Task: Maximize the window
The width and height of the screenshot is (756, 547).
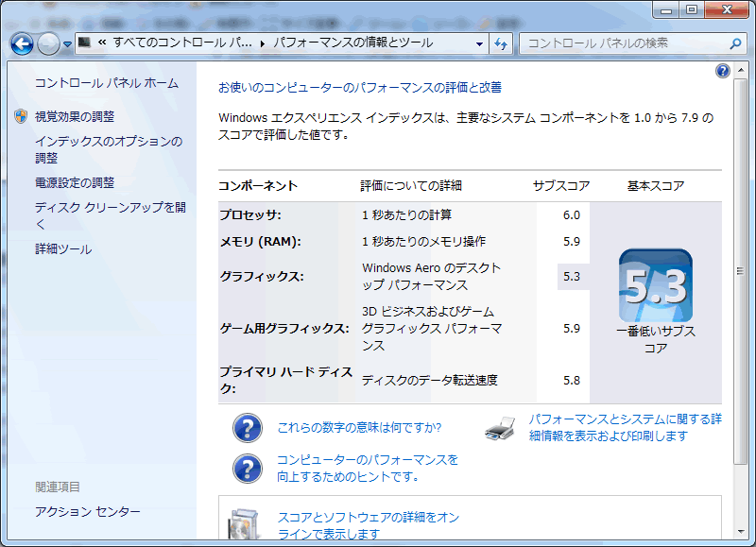Action: (x=692, y=9)
